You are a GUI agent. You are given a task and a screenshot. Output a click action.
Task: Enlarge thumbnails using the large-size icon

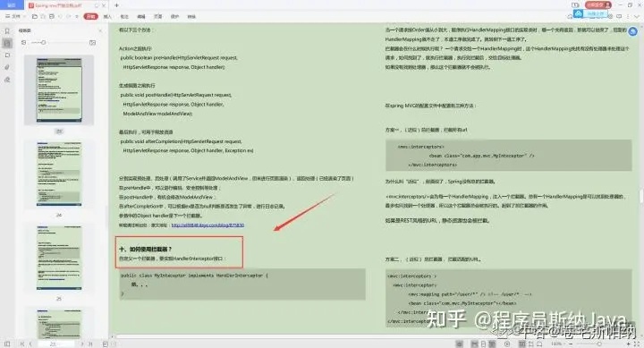pyautogui.click(x=92, y=42)
